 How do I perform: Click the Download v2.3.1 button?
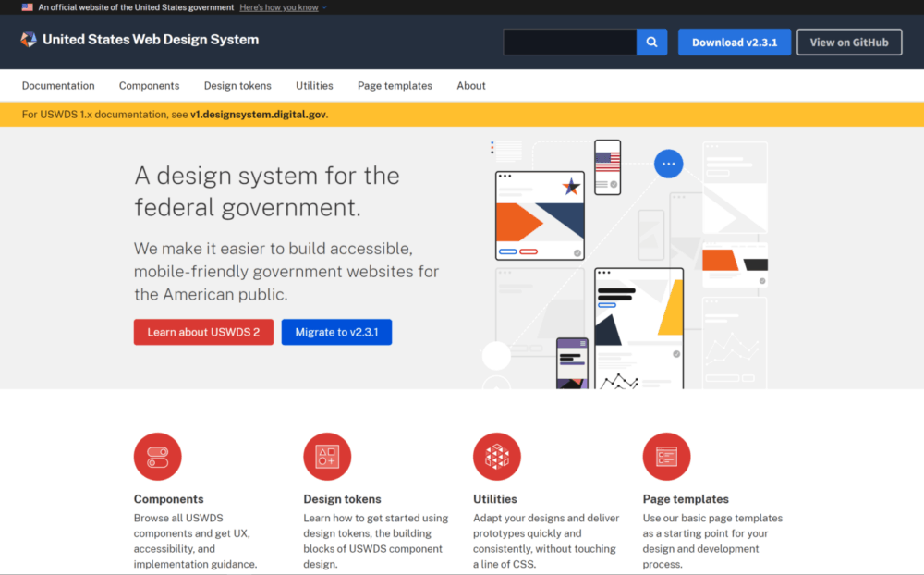pos(735,42)
